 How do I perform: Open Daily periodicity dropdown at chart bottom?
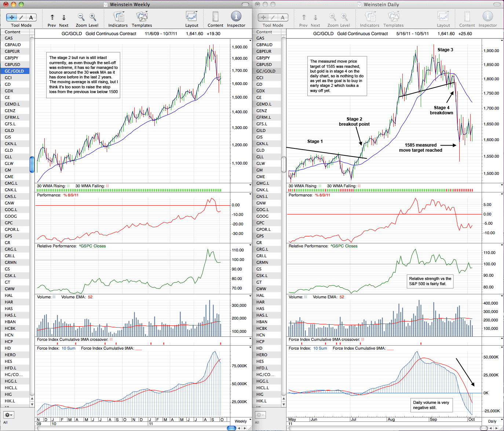point(494,421)
